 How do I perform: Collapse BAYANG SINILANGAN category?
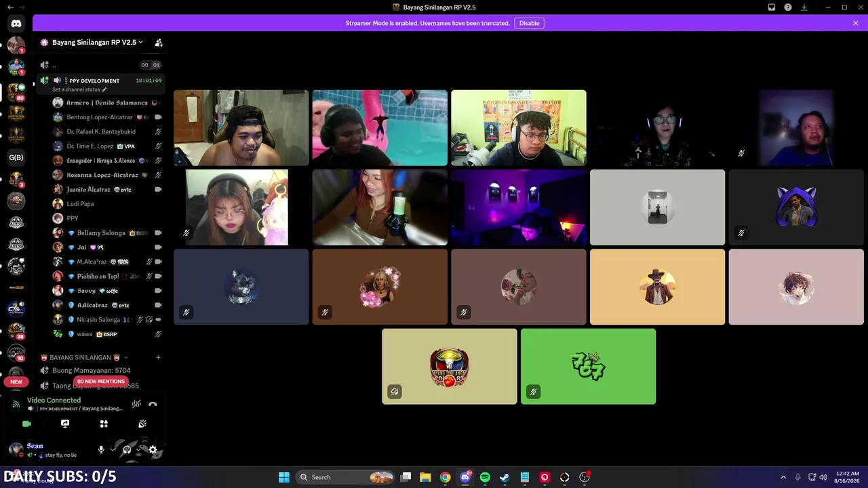click(x=85, y=357)
